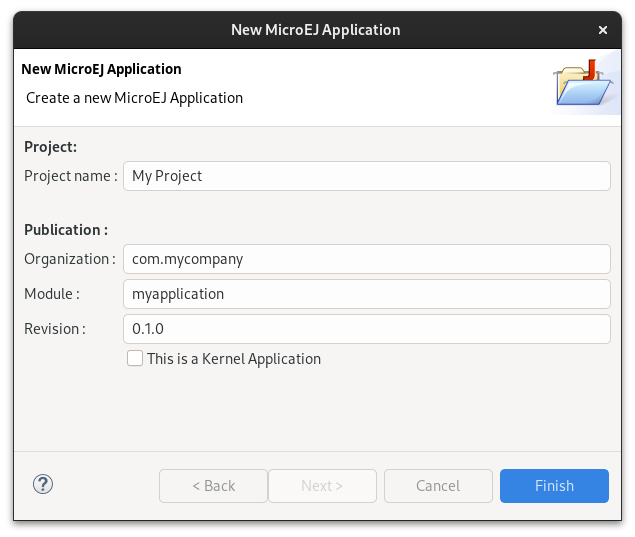Click the 'Module :' label
Viewport: 635px width, 537px height.
click(x=52, y=294)
